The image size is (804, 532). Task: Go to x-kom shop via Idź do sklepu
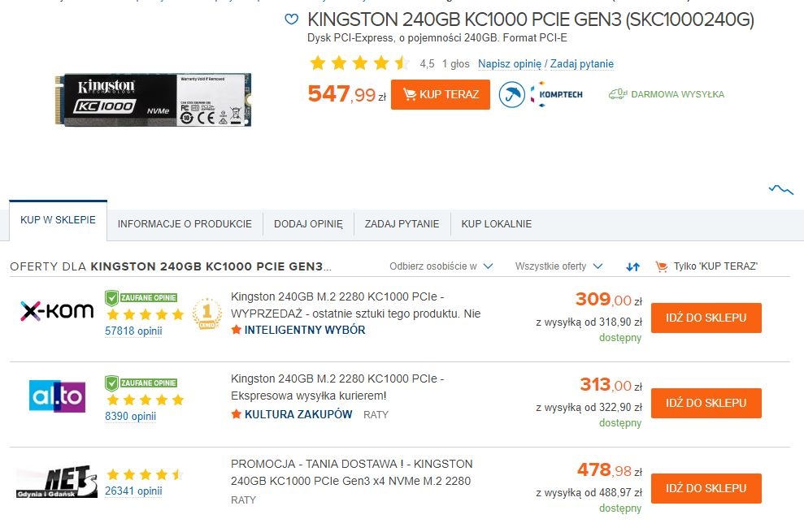click(706, 318)
